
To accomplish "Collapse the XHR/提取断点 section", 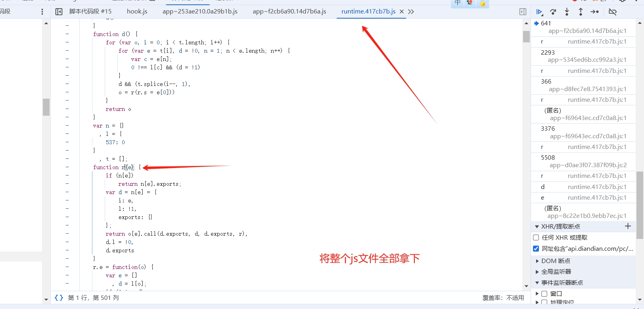I will [537, 227].
